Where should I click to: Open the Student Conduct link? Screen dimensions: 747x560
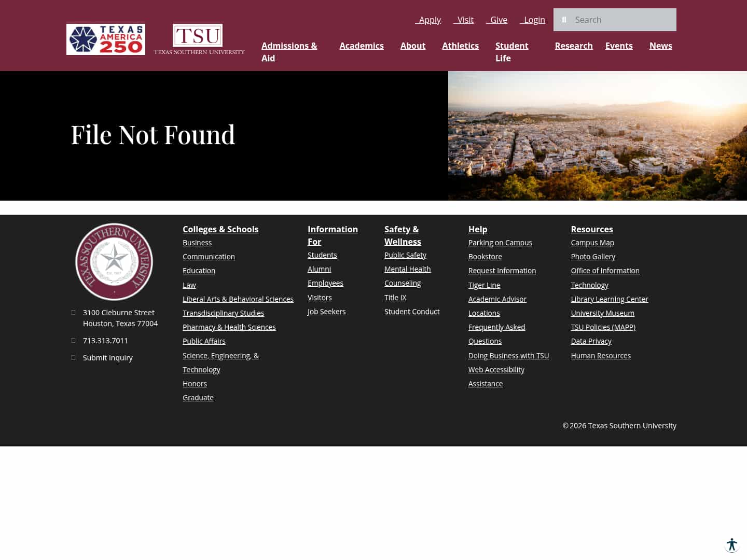pos(412,312)
